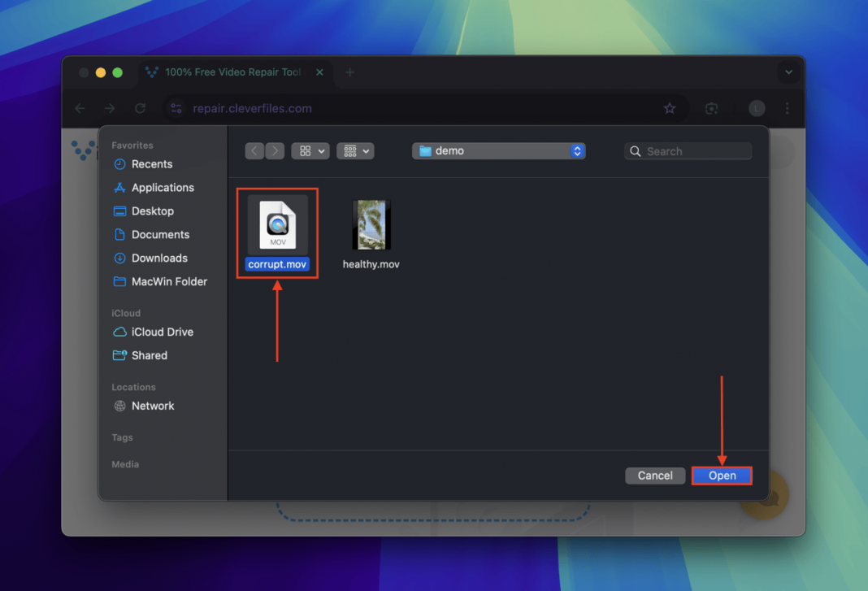Open the group-by options dropdown
868x591 pixels.
[356, 151]
